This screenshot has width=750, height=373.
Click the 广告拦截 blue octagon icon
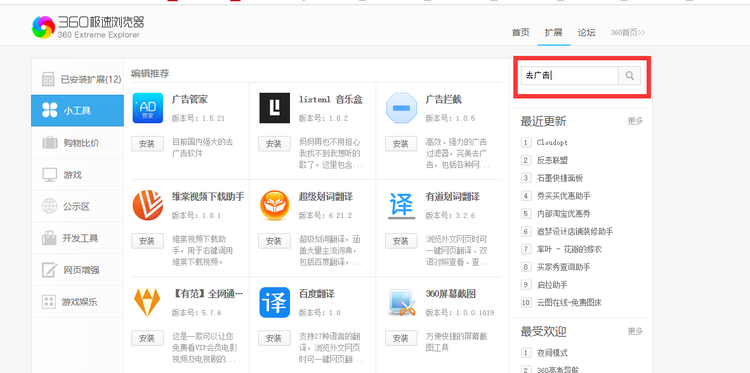point(401,108)
